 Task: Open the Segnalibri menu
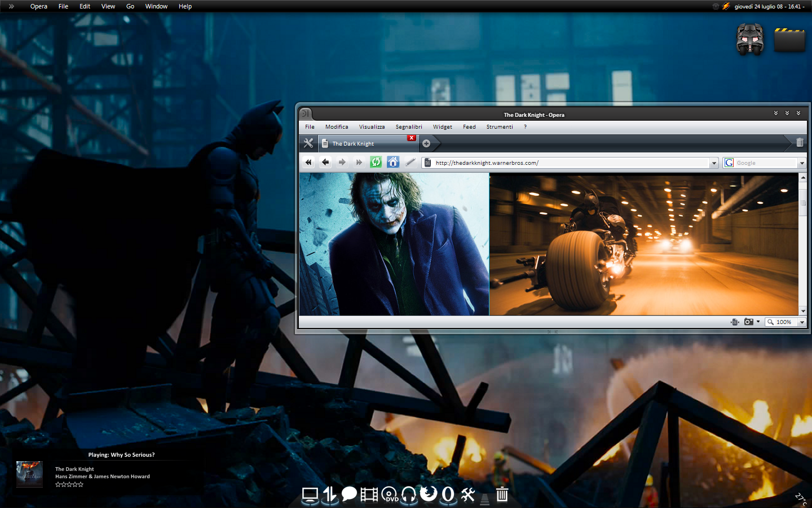[409, 127]
